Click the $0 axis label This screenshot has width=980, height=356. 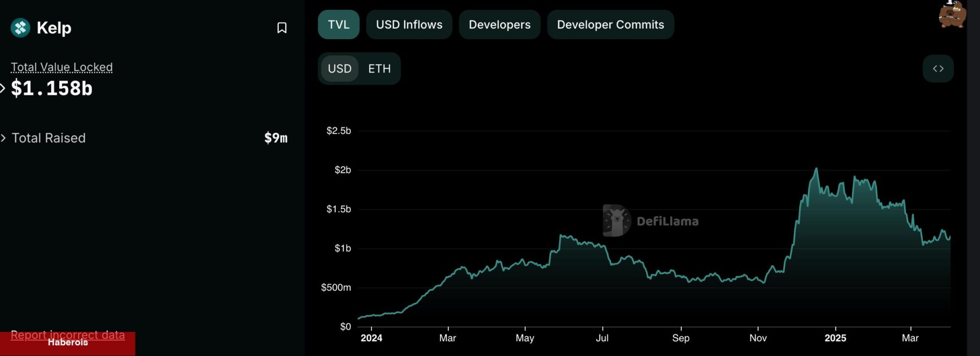coord(346,326)
